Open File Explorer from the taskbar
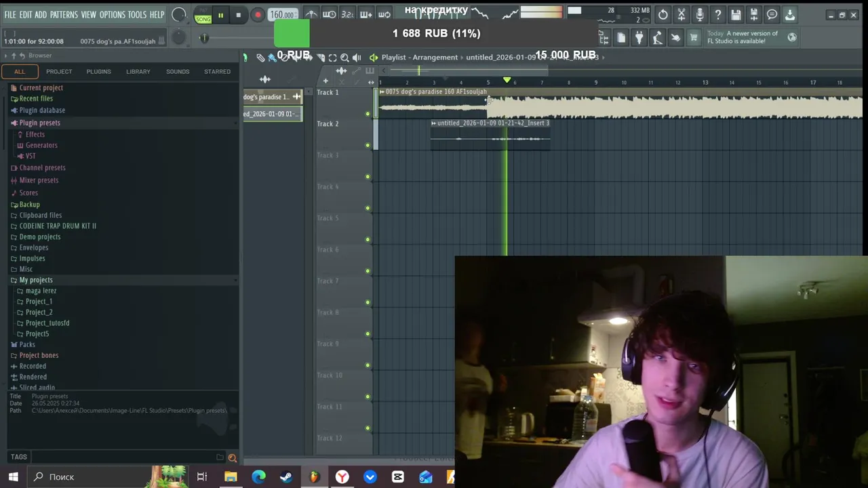 click(x=231, y=477)
